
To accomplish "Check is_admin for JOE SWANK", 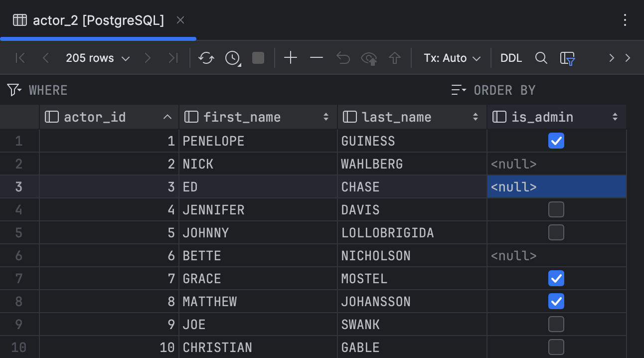I will (x=556, y=324).
